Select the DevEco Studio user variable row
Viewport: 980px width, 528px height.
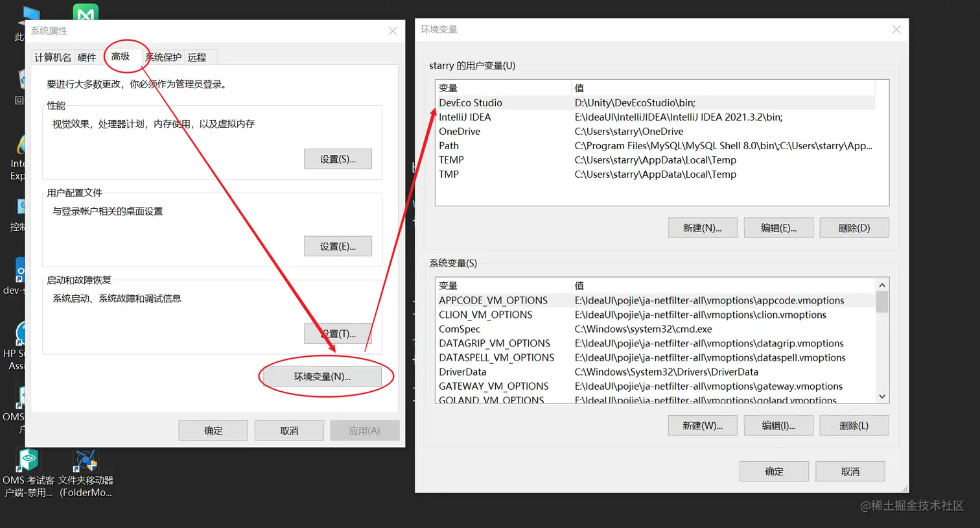click(x=655, y=102)
